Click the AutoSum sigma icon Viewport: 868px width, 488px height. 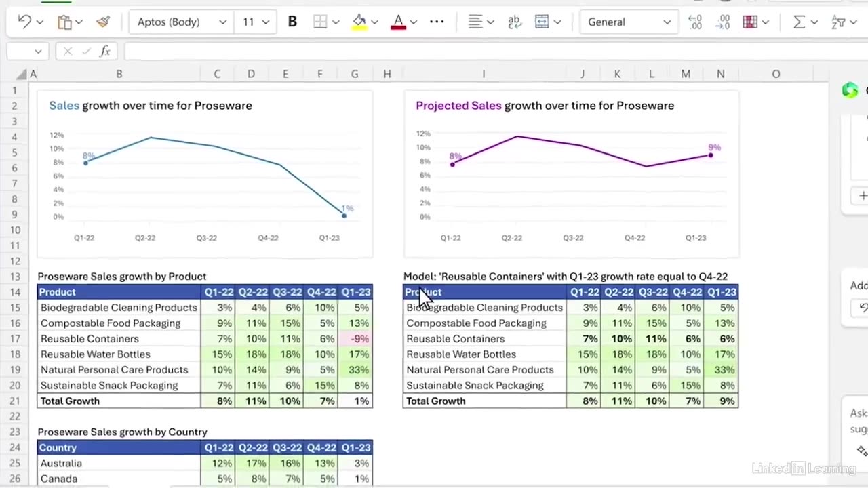click(x=800, y=22)
